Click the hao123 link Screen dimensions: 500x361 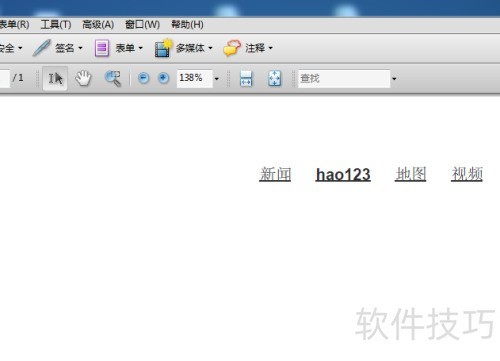click(343, 175)
